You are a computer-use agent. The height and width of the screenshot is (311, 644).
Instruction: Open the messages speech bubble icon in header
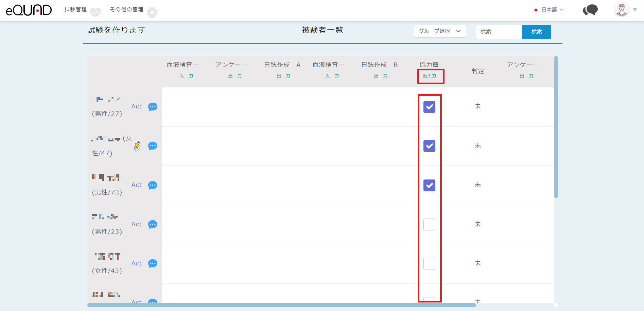tap(590, 10)
